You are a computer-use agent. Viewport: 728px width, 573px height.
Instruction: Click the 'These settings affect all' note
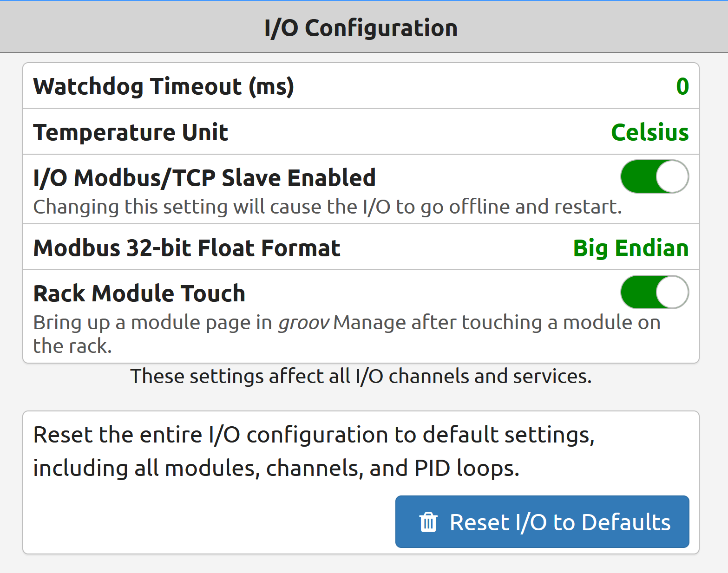pyautogui.click(x=361, y=376)
